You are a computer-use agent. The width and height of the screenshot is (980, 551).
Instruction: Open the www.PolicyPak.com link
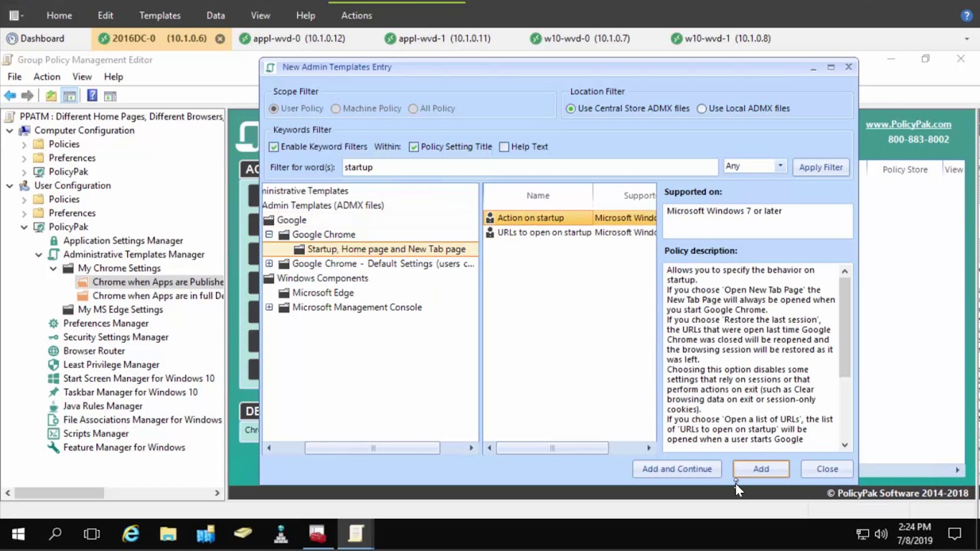coord(908,124)
